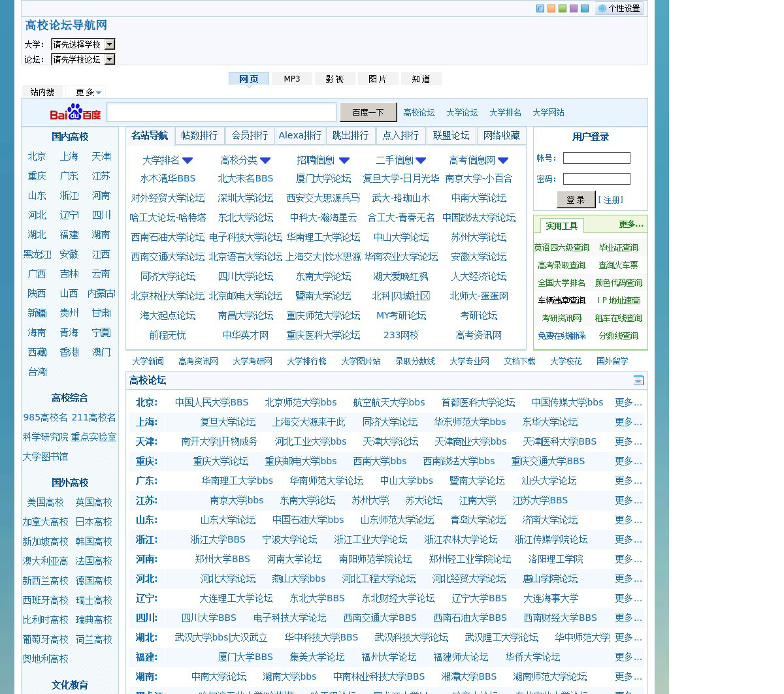Select the first blue framed theme square

(540, 8)
